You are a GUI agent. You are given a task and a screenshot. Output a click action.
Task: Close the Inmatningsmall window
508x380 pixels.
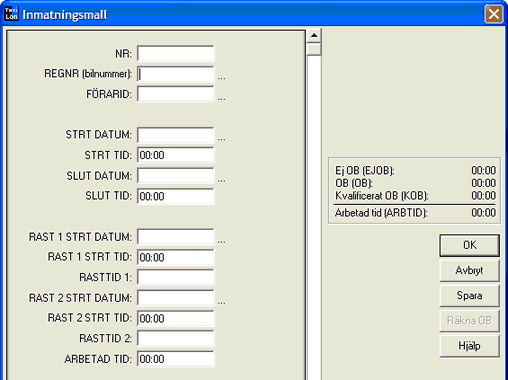pos(494,14)
